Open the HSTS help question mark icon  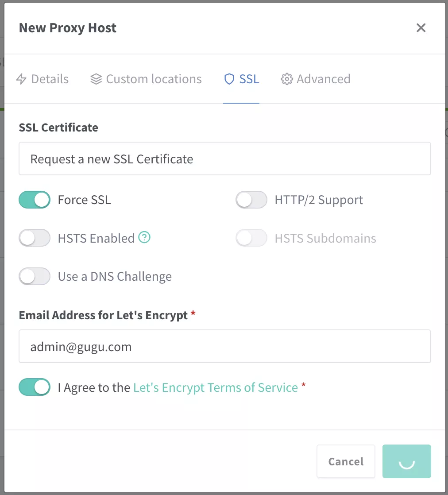click(x=144, y=238)
